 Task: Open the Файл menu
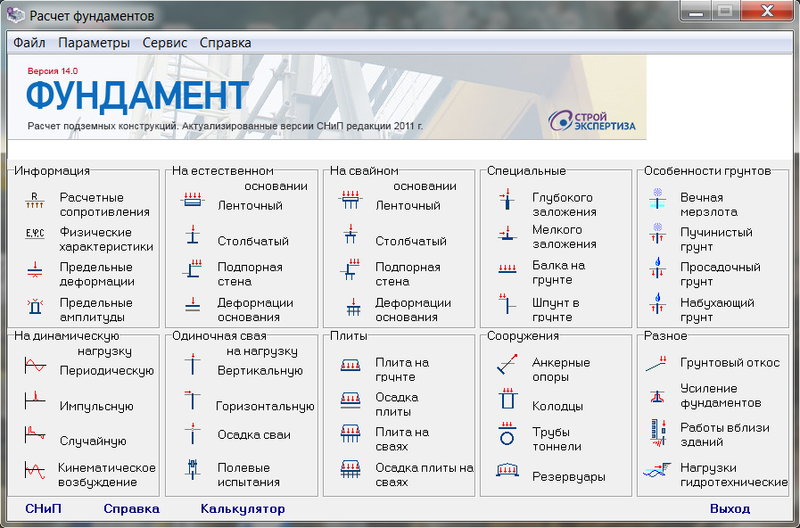29,43
